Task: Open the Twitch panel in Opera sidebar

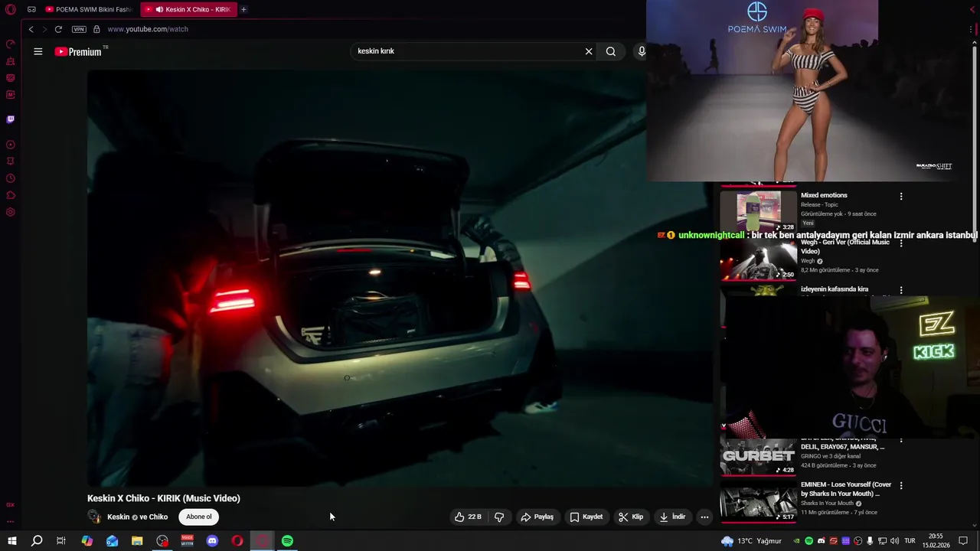Action: pos(11,119)
